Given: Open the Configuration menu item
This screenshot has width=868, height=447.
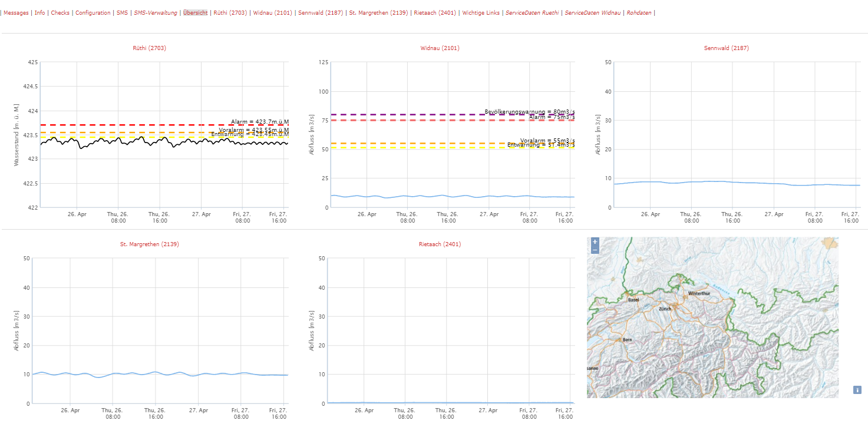Looking at the screenshot, I should [x=93, y=13].
